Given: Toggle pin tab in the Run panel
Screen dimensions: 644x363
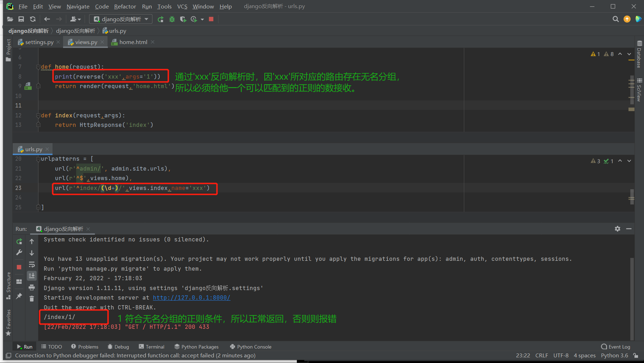Looking at the screenshot, I should 19,296.
